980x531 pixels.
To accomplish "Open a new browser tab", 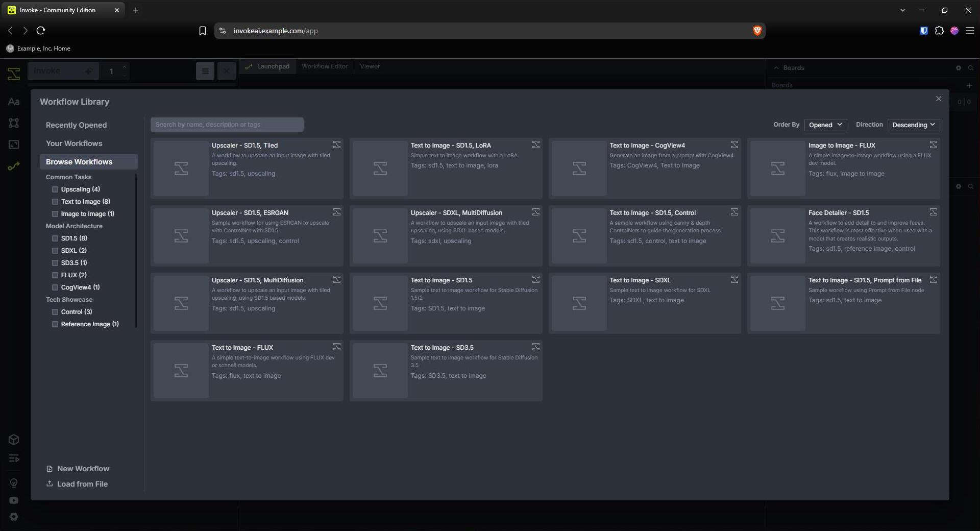I will pos(136,10).
